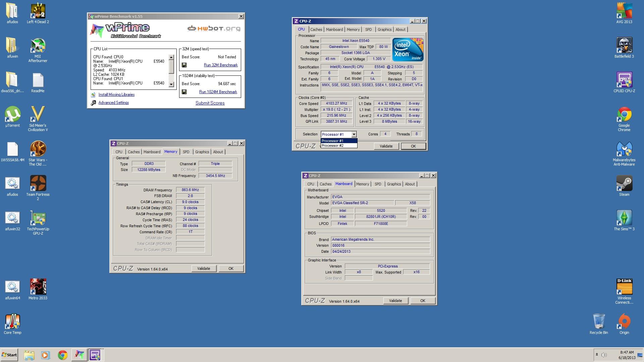Screen dimensions: 644x362
Task: Open About tab in top CPU-Z window
Action: [x=400, y=29]
